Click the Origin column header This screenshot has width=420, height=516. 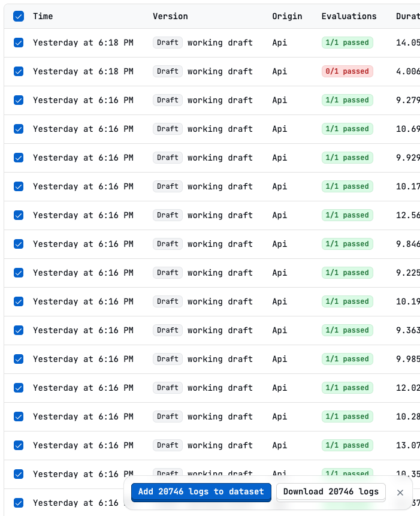pyautogui.click(x=287, y=16)
